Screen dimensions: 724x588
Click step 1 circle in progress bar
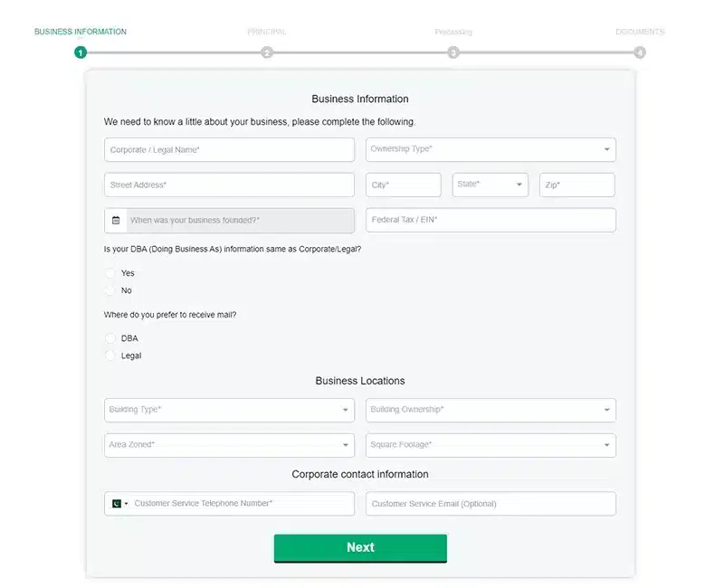pos(81,52)
